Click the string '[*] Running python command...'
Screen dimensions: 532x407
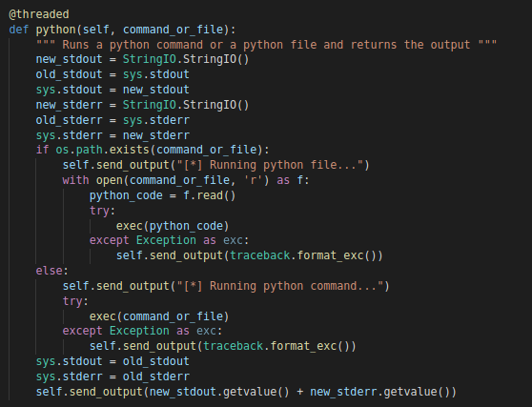(x=279, y=286)
